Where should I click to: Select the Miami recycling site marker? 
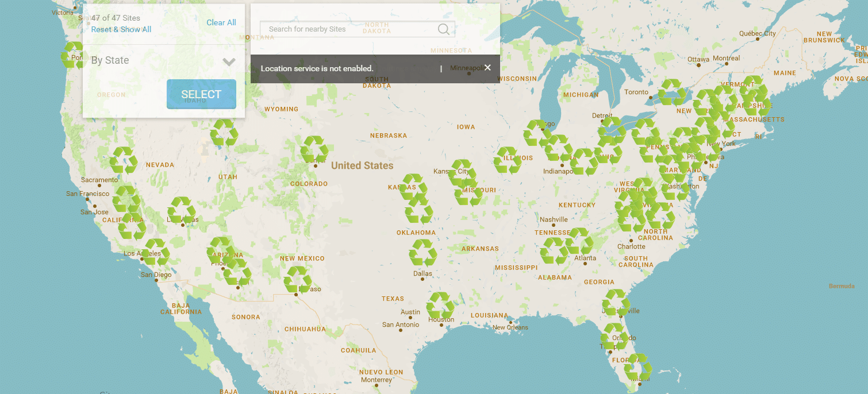tap(638, 366)
